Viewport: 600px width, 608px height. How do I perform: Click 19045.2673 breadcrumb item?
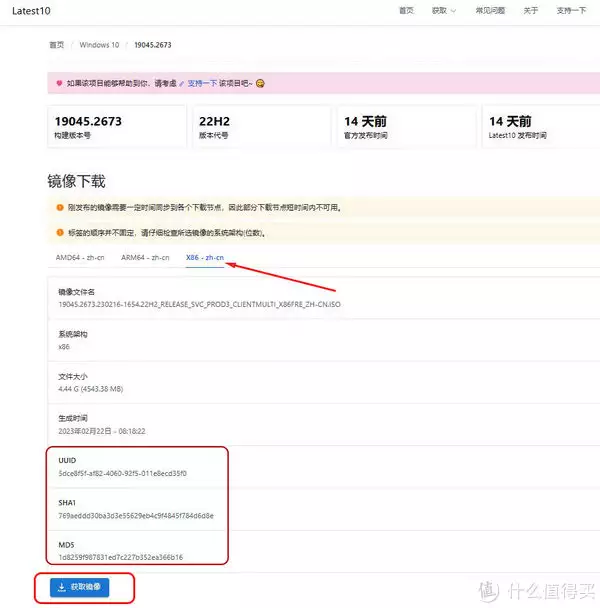pos(153,45)
